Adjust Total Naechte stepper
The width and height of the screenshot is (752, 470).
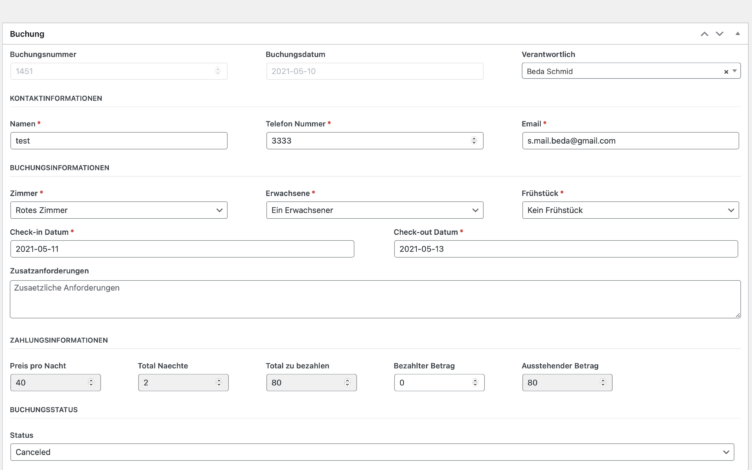[x=219, y=383]
